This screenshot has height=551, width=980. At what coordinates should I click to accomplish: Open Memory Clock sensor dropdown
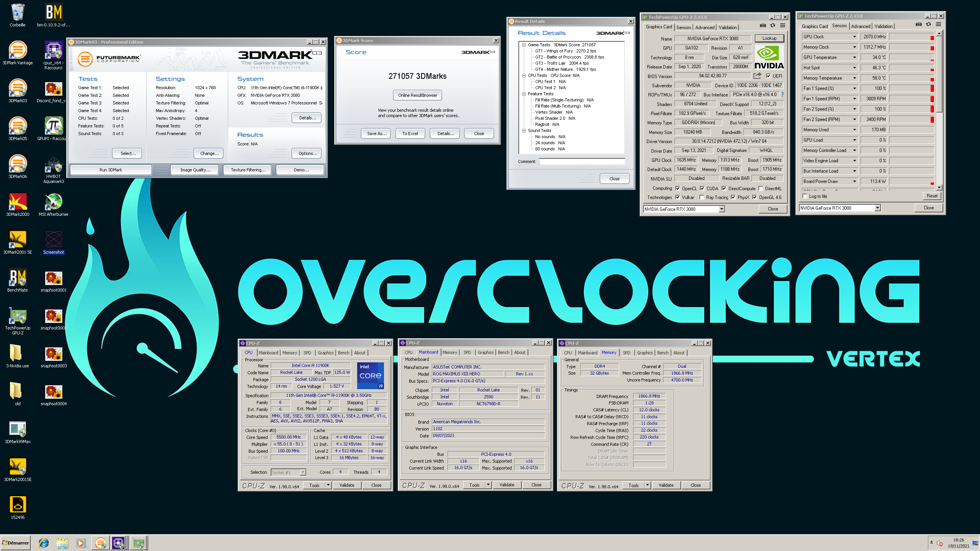pyautogui.click(x=854, y=47)
